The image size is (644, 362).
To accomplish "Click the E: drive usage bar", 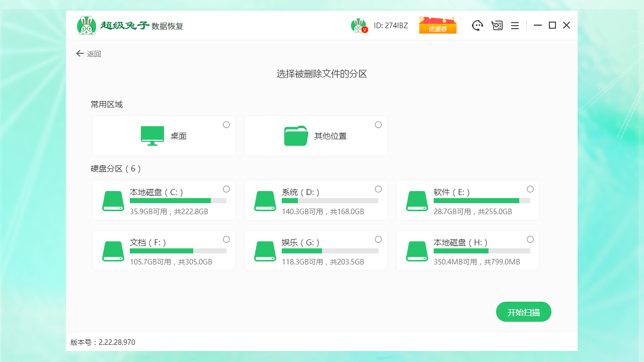I will click(482, 201).
